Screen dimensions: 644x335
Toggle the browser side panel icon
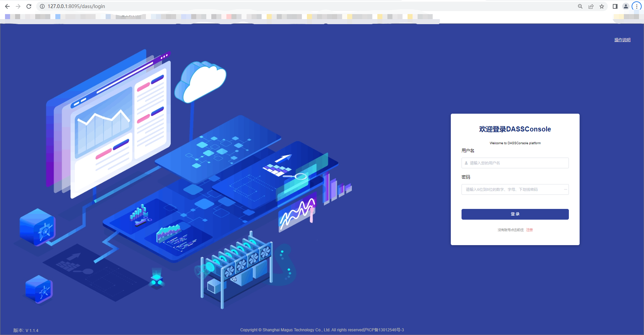615,6
